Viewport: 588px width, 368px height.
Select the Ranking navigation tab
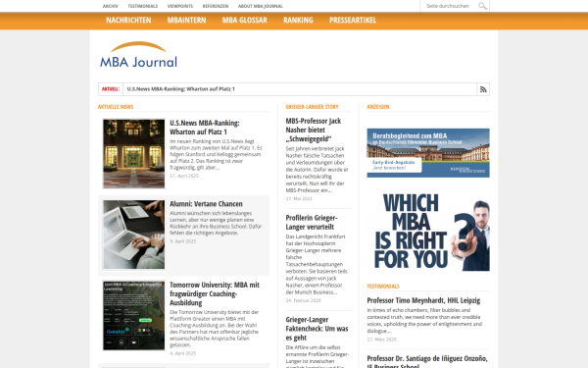tap(298, 21)
